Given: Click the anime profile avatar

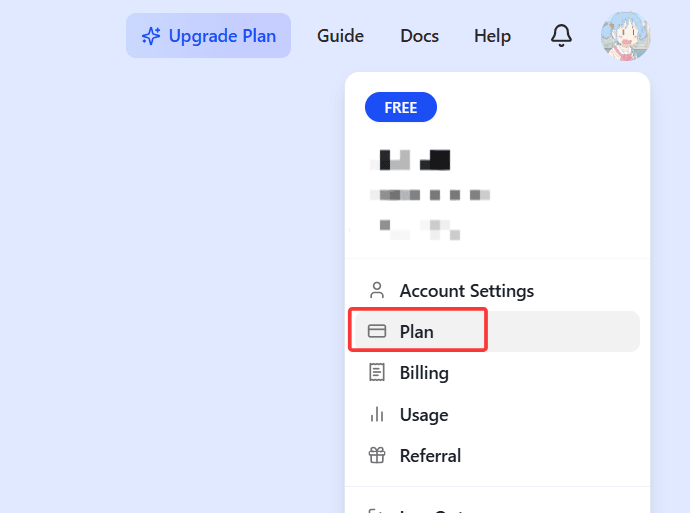Looking at the screenshot, I should point(625,36).
